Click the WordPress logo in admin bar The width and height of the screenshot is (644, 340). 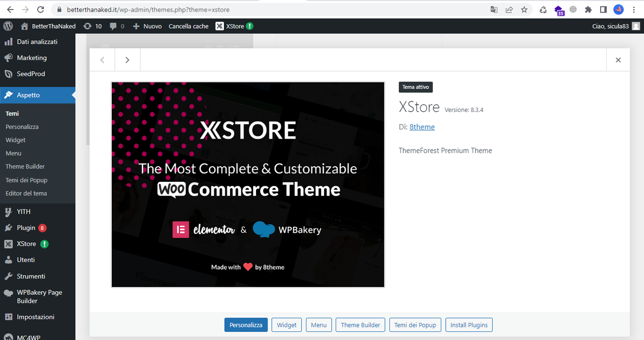click(x=8, y=26)
